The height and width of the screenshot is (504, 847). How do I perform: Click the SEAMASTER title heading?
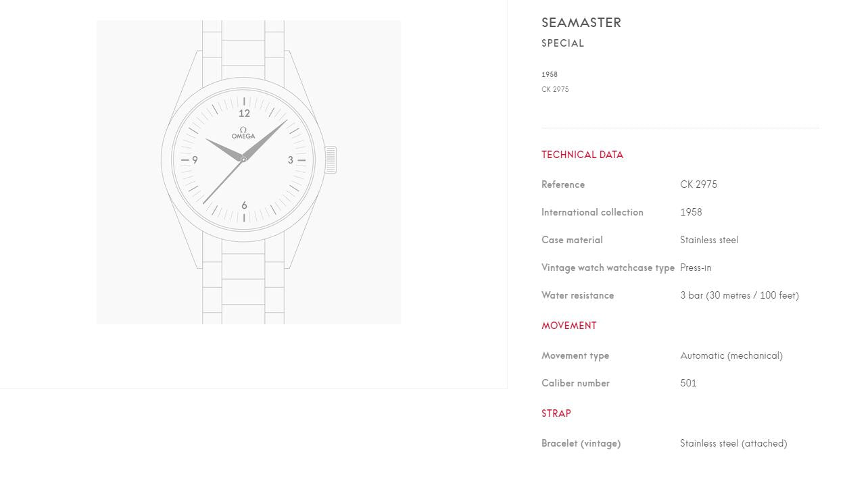[581, 22]
